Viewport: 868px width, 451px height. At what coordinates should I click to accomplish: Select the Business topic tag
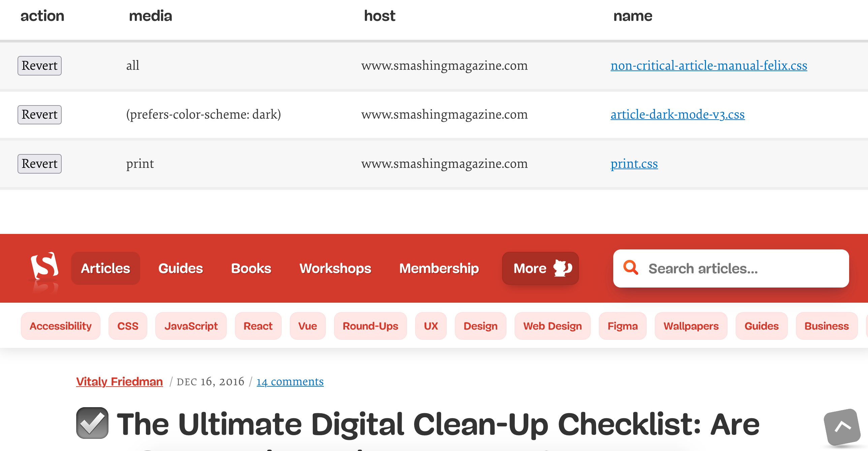coord(827,326)
